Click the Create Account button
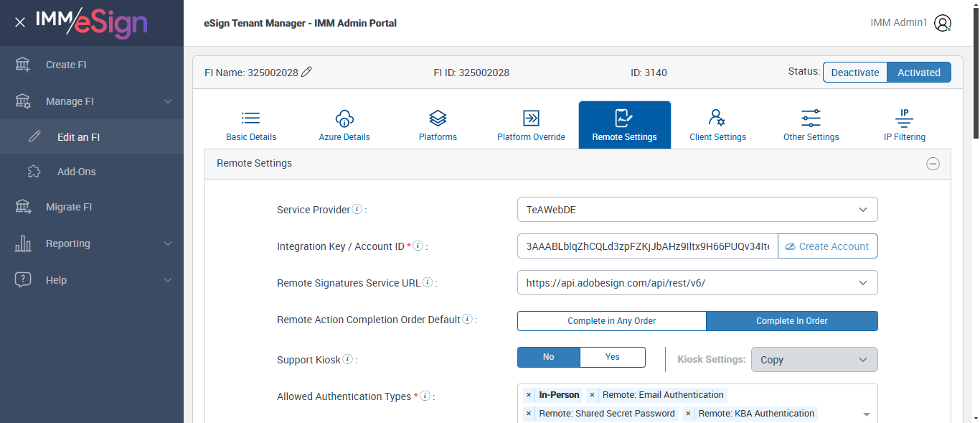980x423 pixels. pyautogui.click(x=827, y=246)
